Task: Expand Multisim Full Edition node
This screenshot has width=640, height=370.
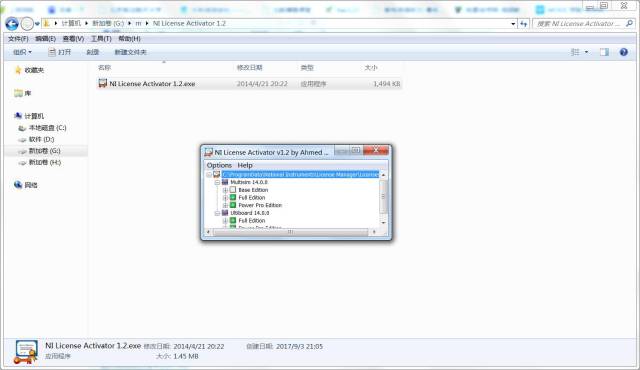Action: tap(225, 197)
